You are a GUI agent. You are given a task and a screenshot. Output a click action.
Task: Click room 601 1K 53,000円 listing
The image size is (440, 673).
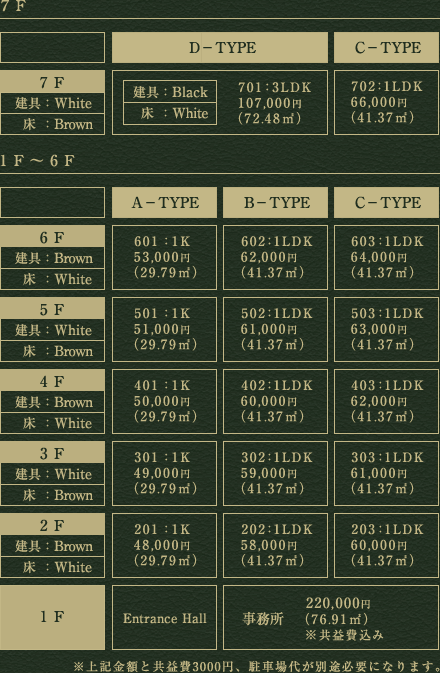164,258
